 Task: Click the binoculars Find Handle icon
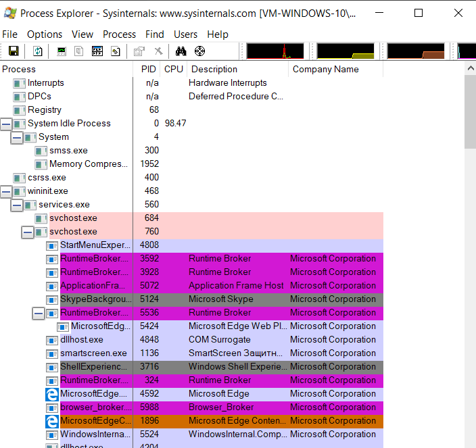[x=181, y=51]
